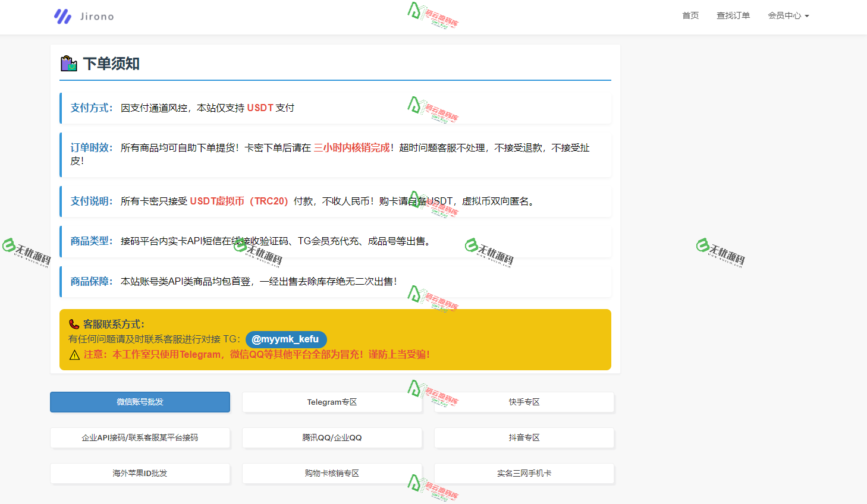Click the red USDT text in 支付方式 row
867x504 pixels.
pyautogui.click(x=261, y=108)
